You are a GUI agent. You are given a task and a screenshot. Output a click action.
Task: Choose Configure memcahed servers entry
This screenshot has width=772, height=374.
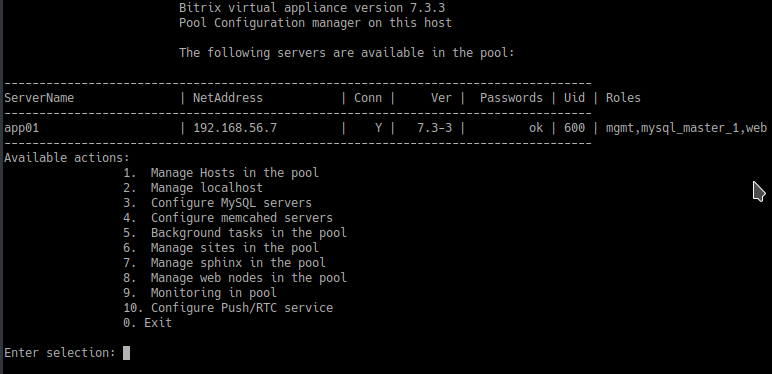coord(242,218)
